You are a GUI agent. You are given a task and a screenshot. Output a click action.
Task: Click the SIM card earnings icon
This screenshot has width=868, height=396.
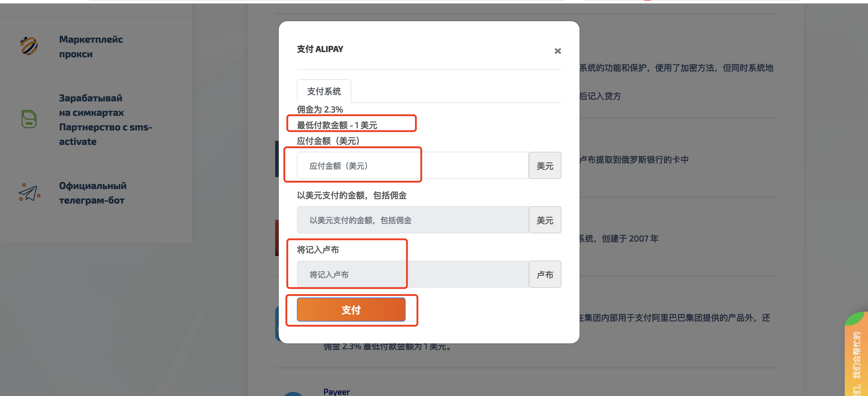(29, 119)
